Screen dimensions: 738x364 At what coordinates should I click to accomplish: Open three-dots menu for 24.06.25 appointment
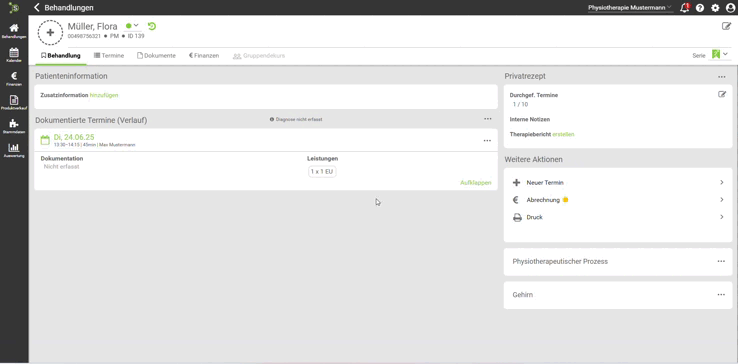487,141
